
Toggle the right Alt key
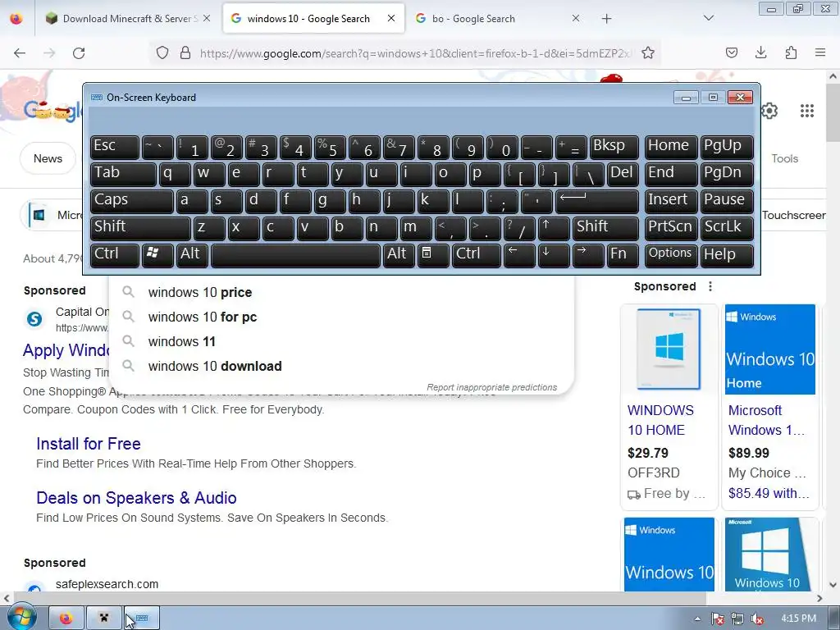399,254
